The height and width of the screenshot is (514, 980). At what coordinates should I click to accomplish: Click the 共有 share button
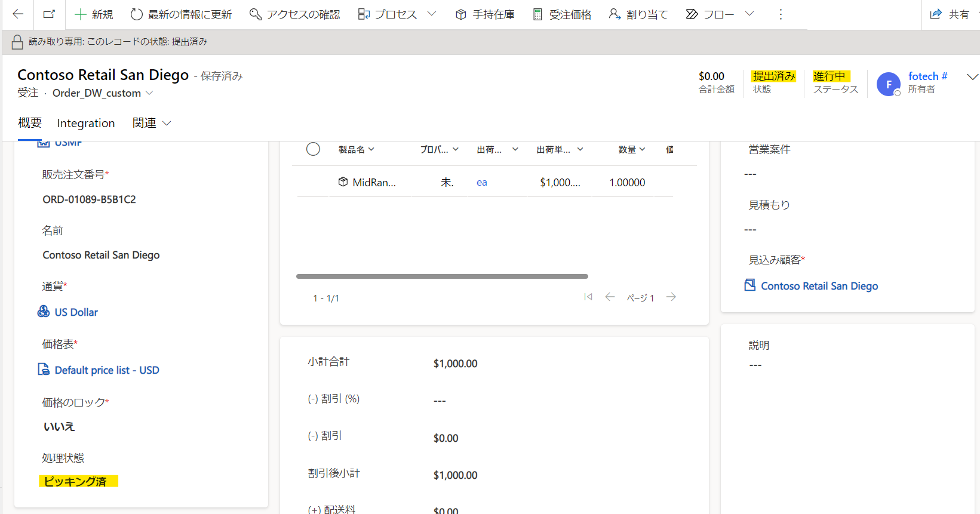(950, 14)
